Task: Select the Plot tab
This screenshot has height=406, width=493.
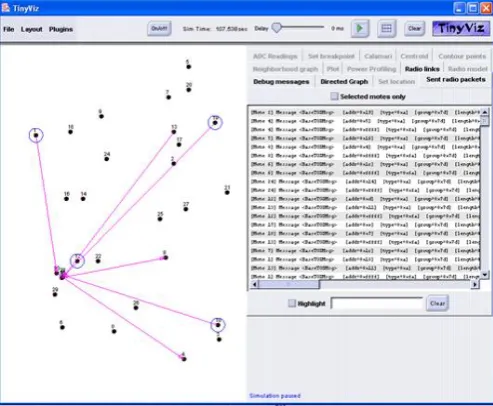Action: (x=333, y=69)
